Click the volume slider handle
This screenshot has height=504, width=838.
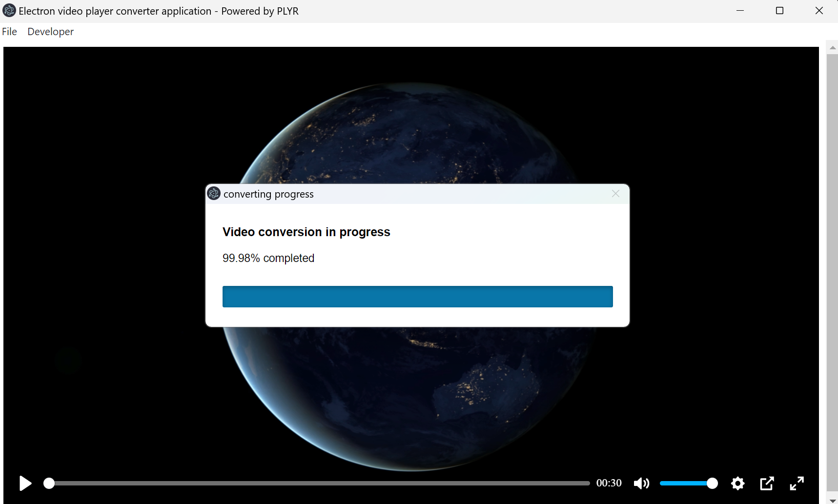(712, 483)
